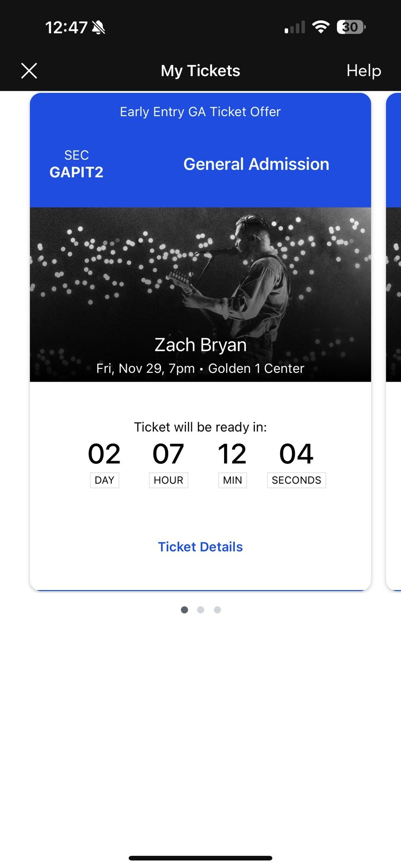Tap the My Tickets header title
Viewport: 401px width, 868px height.
[x=200, y=71]
